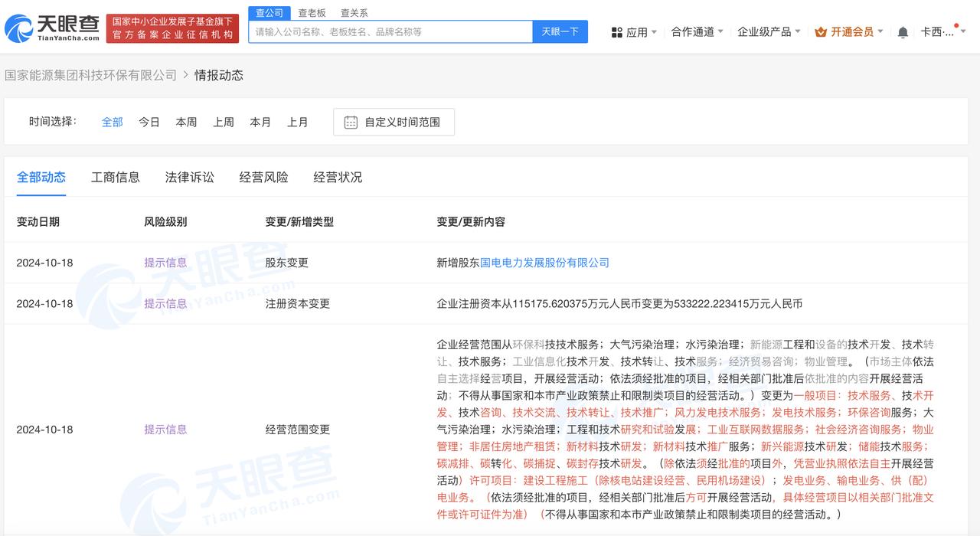Viewport: 980px width, 536px height.
Task: Switch to 经营状况 tab
Action: [338, 178]
